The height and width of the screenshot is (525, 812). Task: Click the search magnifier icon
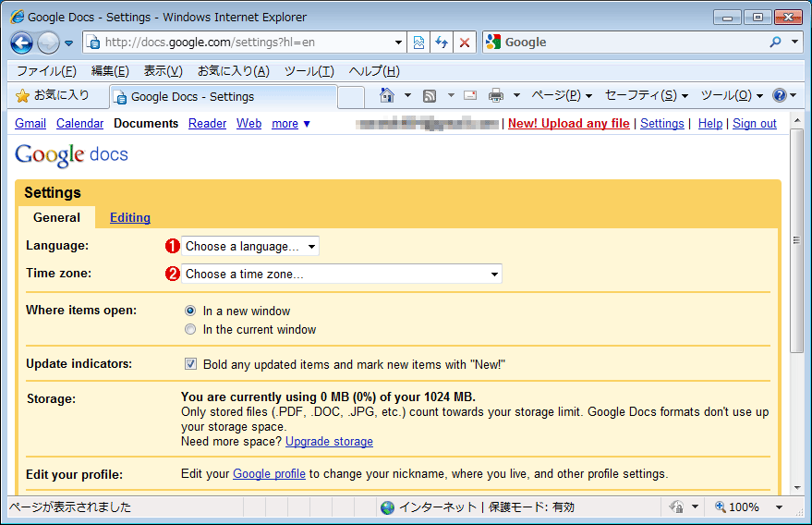(775, 42)
